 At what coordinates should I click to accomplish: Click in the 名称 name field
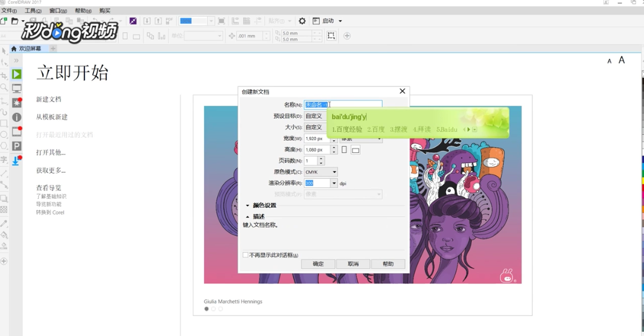click(343, 105)
